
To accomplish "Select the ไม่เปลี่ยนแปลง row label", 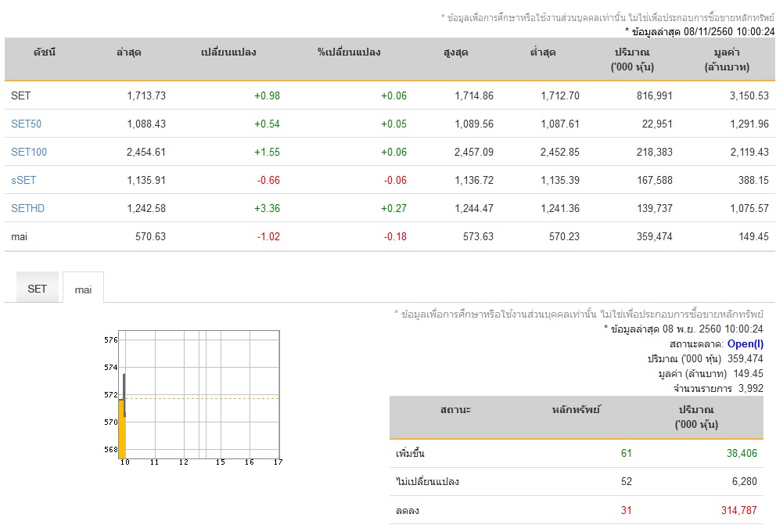I will coord(427,482).
